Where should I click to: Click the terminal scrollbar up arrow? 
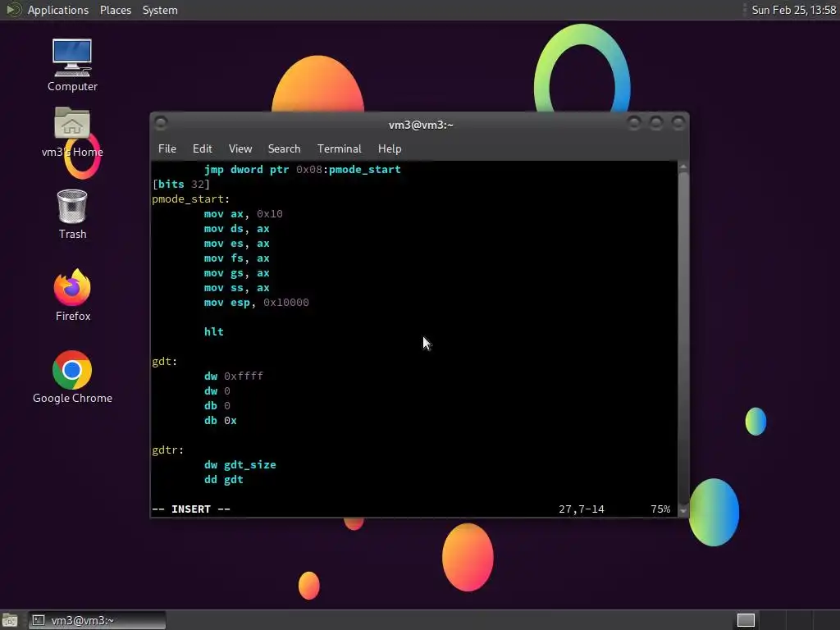[683, 167]
